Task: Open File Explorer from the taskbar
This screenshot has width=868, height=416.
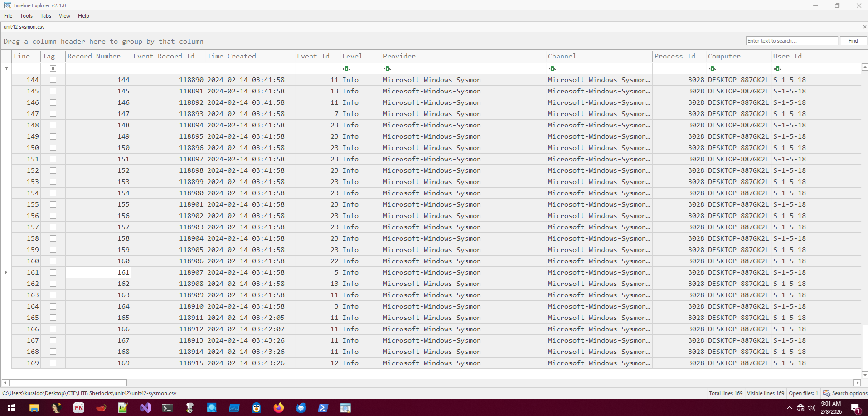Action: (x=34, y=408)
